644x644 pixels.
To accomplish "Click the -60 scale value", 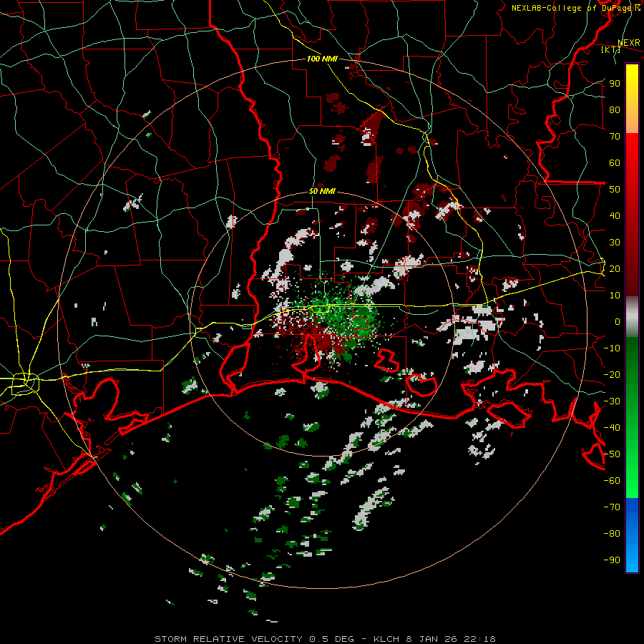I will tap(612, 481).
